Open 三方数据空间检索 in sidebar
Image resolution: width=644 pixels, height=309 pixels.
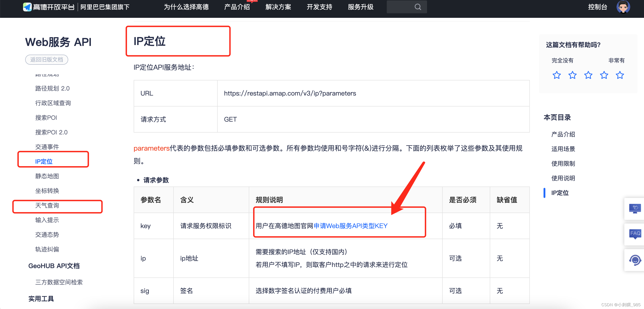[x=59, y=282]
